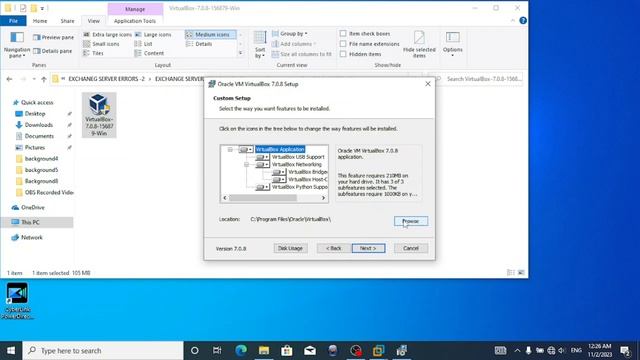Choose Content layout view
The image size is (640, 360).
[149, 53]
